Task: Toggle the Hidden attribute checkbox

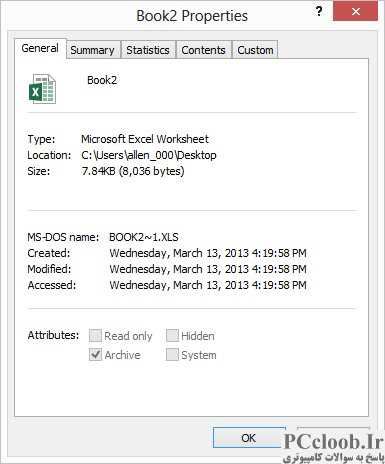Action: pos(172,336)
